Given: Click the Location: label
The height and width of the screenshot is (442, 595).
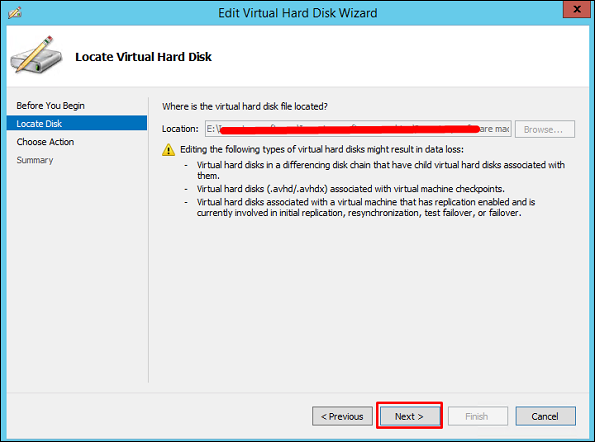Looking at the screenshot, I should (180, 129).
